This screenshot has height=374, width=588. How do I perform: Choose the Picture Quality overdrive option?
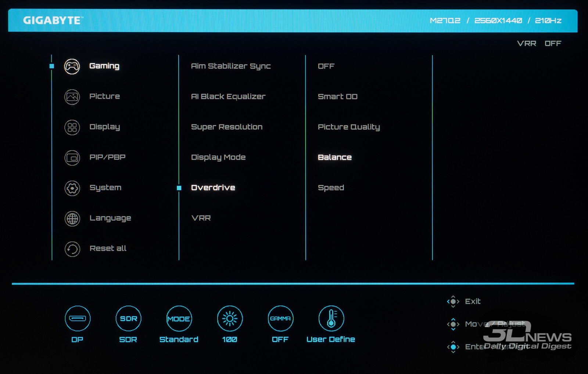tap(349, 127)
